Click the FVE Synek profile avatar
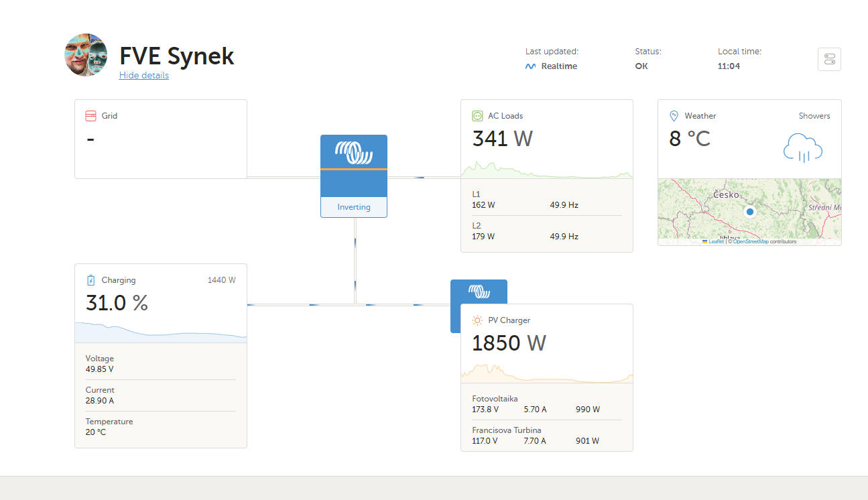The width and height of the screenshot is (868, 500). click(x=86, y=55)
